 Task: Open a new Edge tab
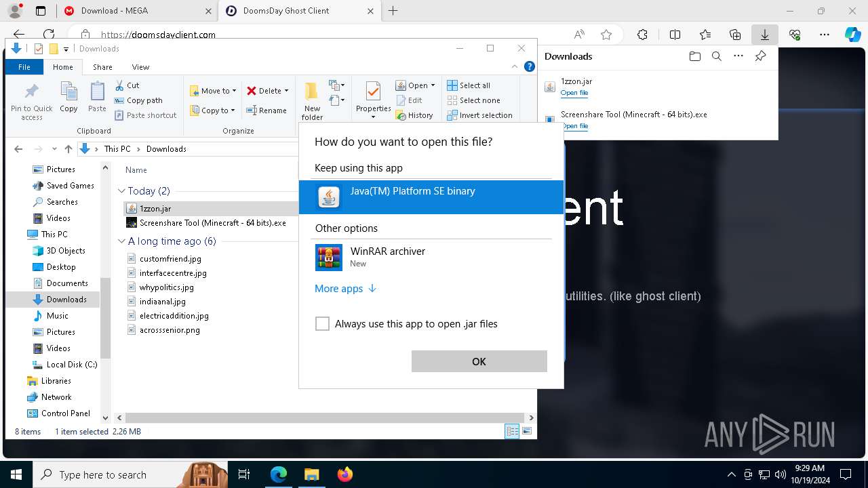coord(393,11)
